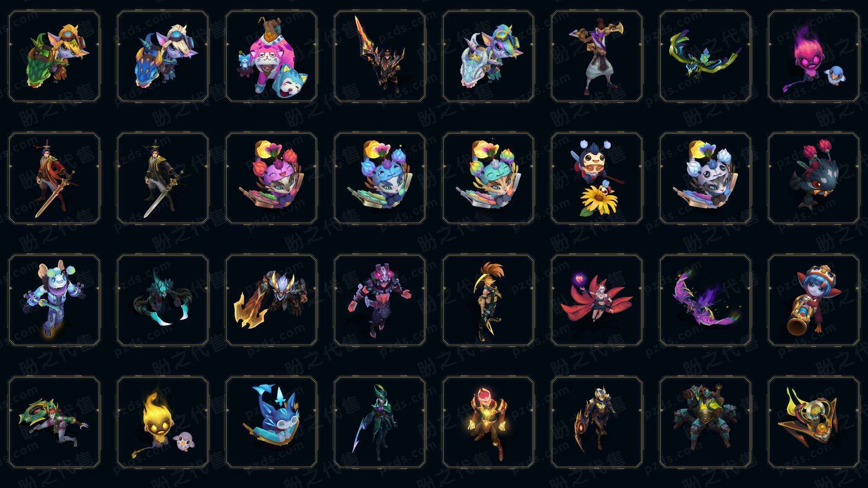Pick the glowing golden armored figure tile
Image resolution: width=868 pixels, height=488 pixels.
pyautogui.click(x=488, y=422)
